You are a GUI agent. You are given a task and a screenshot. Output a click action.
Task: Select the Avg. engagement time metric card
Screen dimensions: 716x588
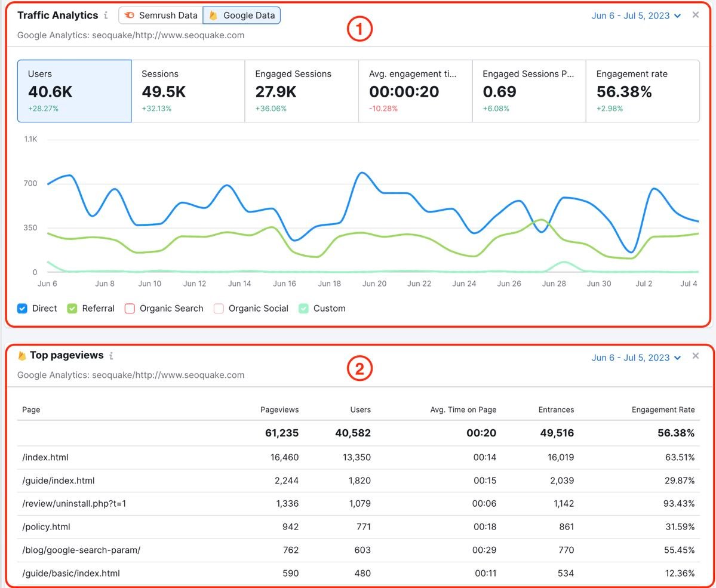coord(415,91)
